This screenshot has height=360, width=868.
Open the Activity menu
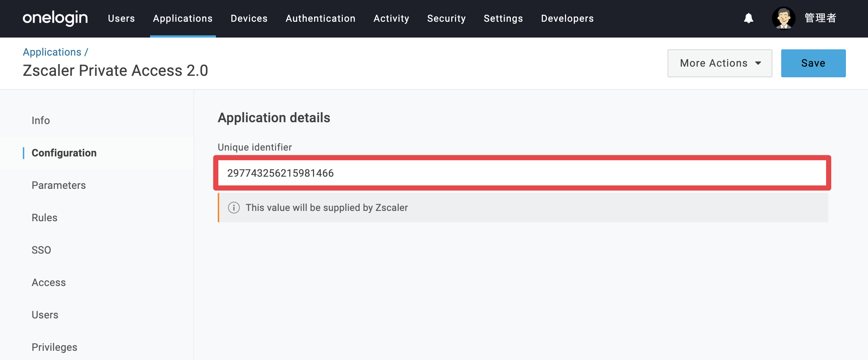(x=391, y=18)
